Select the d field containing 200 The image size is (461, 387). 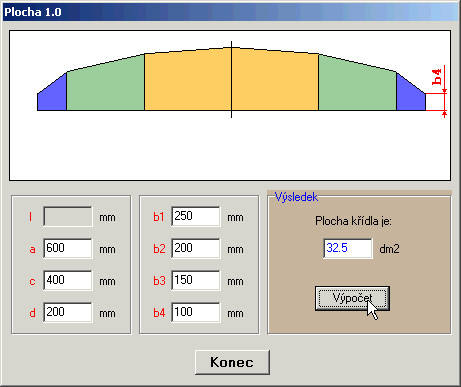tap(68, 312)
